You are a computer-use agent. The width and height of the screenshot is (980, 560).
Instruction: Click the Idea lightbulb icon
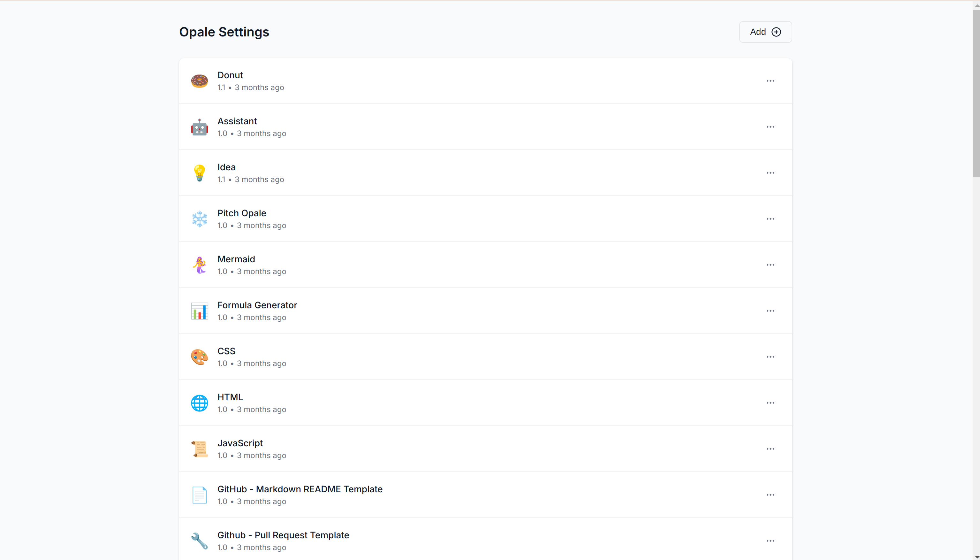click(199, 173)
